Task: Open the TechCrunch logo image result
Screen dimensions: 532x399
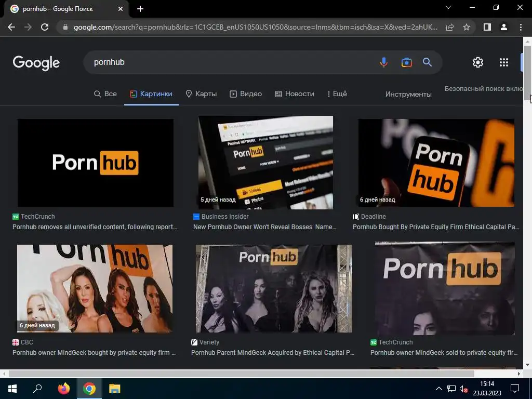Action: coord(96,163)
